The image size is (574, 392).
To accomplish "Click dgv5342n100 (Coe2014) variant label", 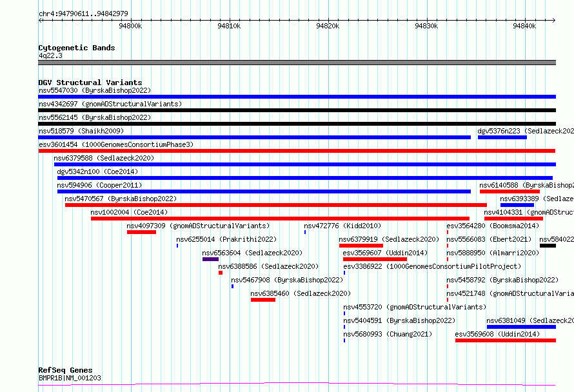I will click(97, 171).
